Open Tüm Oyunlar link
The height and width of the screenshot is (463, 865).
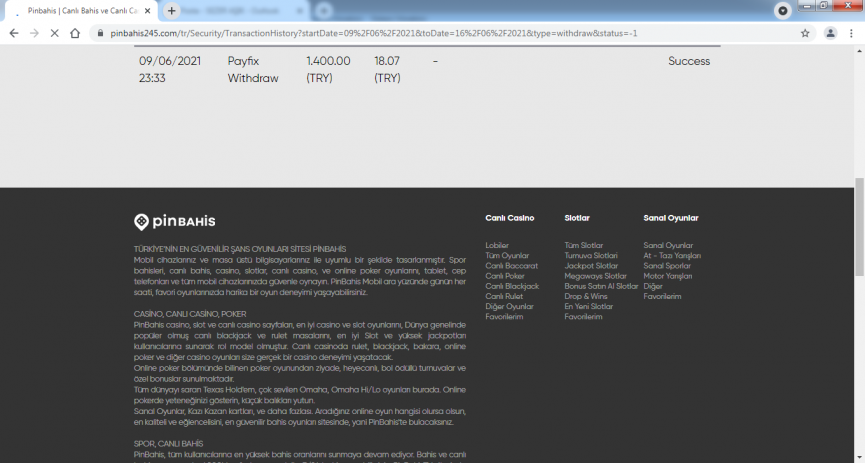pyautogui.click(x=507, y=256)
